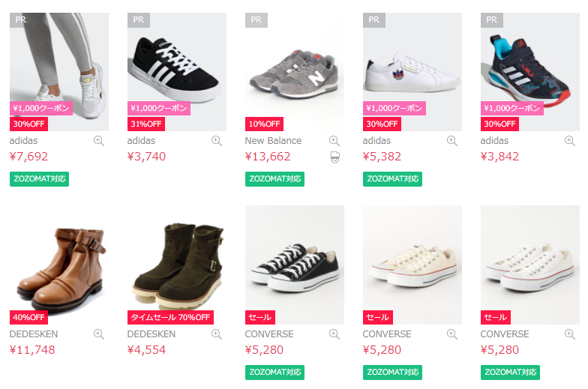Click zoom icon for ¥4,554 DEDESKEN boot
The height and width of the screenshot is (389, 588).
[x=217, y=334]
